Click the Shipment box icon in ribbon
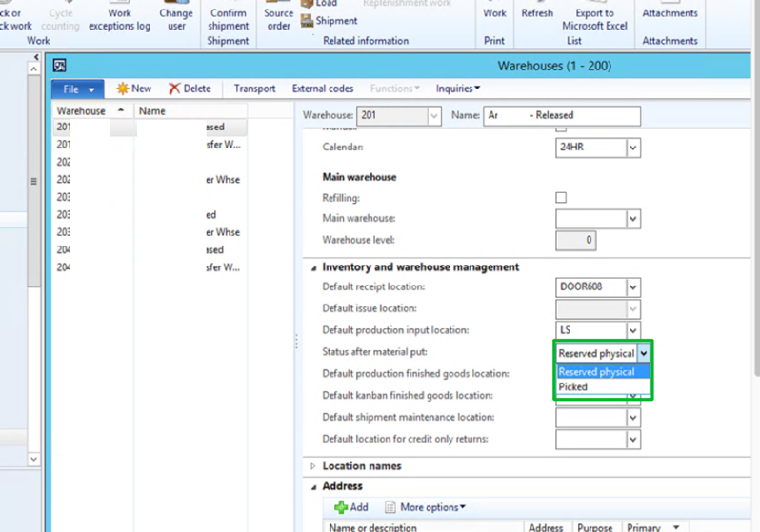This screenshot has height=532, width=760. coord(307,21)
